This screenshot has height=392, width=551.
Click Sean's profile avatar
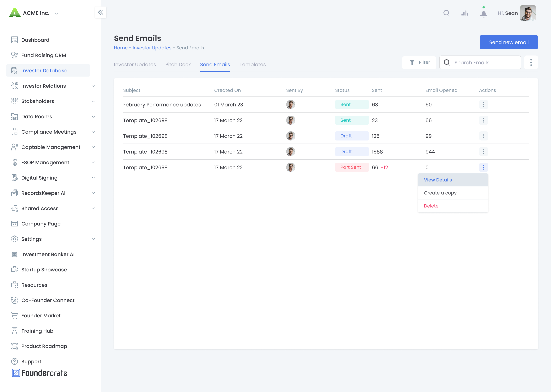[528, 13]
